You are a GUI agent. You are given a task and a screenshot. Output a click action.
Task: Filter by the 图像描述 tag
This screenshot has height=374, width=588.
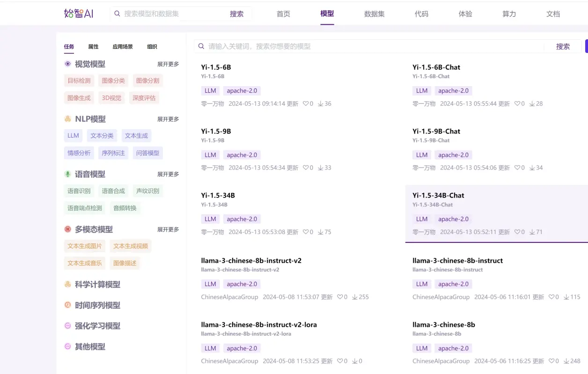125,263
